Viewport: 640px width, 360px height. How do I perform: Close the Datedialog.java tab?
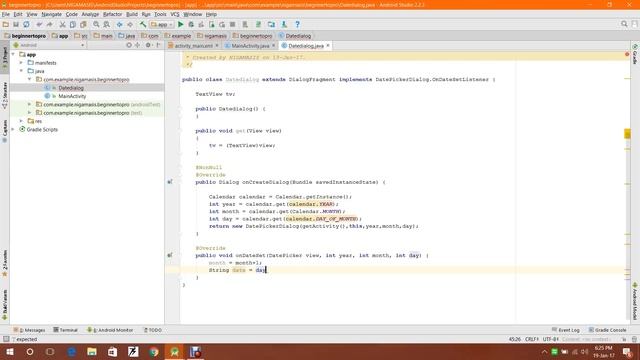click(x=328, y=46)
